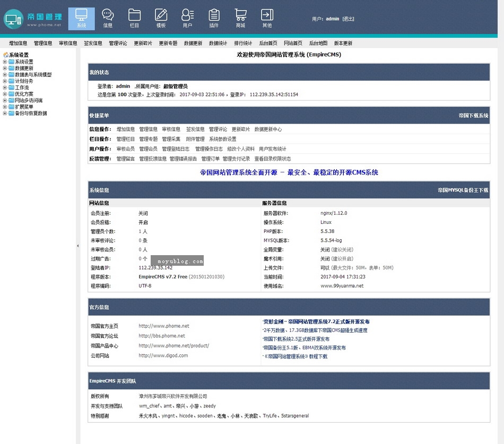This screenshot has width=504, height=444.
Task: Click 查看目录权限状态 quick menu link
Action: [x=273, y=159]
